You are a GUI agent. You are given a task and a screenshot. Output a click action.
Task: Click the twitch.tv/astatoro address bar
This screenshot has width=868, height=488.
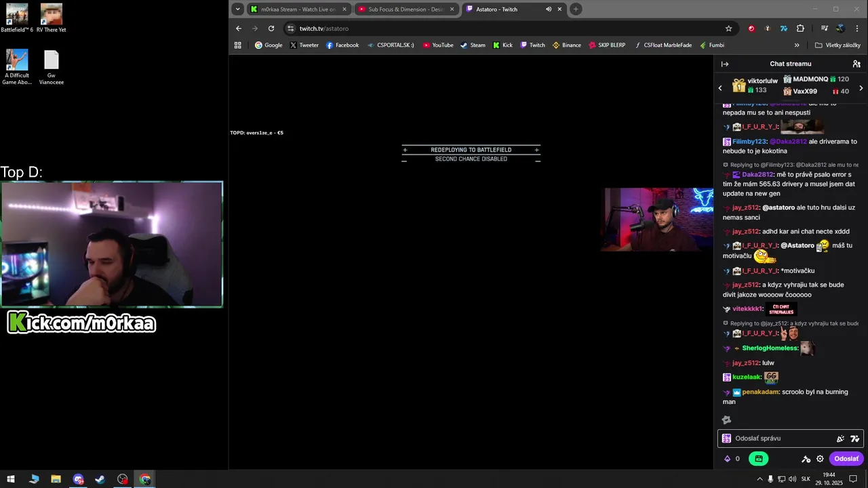(x=510, y=28)
